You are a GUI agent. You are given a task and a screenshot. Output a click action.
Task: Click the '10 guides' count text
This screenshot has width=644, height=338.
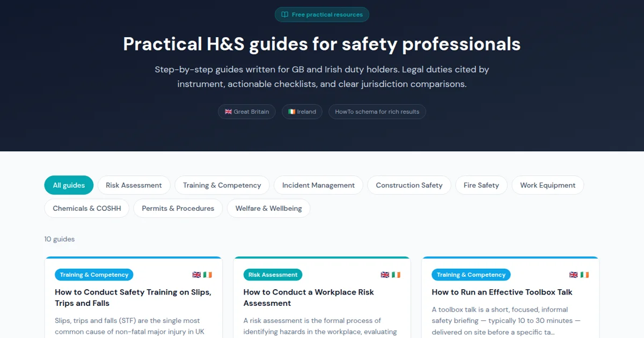tap(60, 239)
